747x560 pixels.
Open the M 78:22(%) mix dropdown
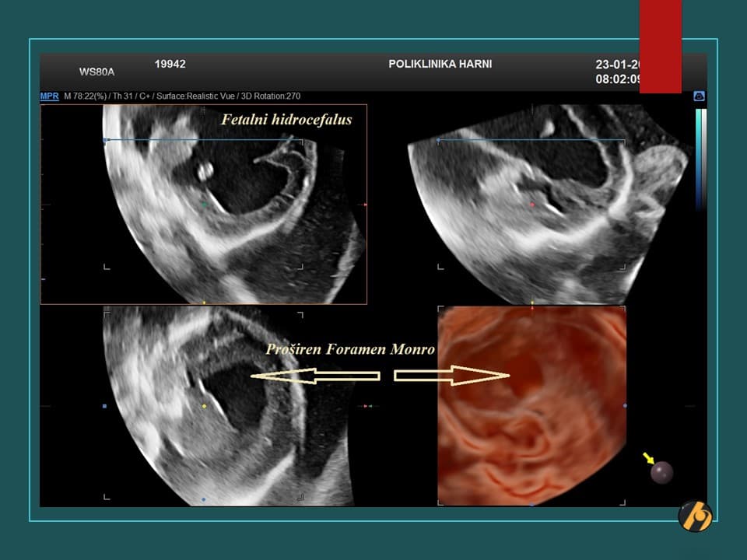tap(83, 96)
